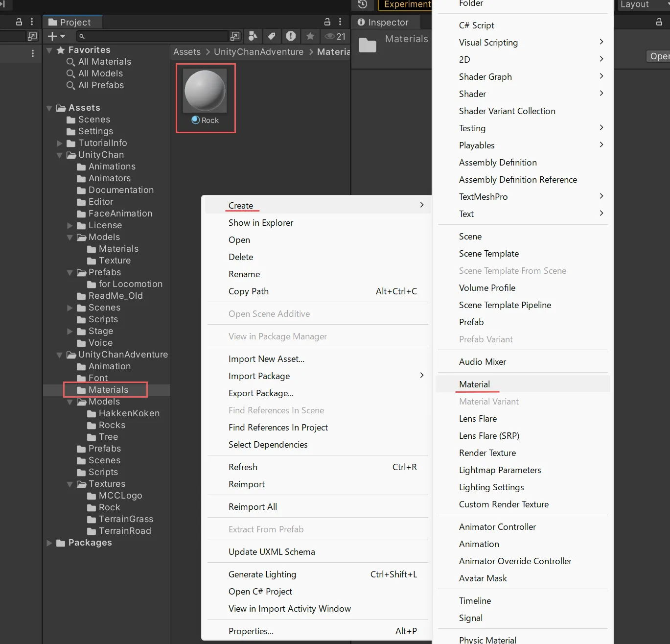Click the open-in-Search-window icon beside search field
Screen dimensions: 670x644
(235, 36)
